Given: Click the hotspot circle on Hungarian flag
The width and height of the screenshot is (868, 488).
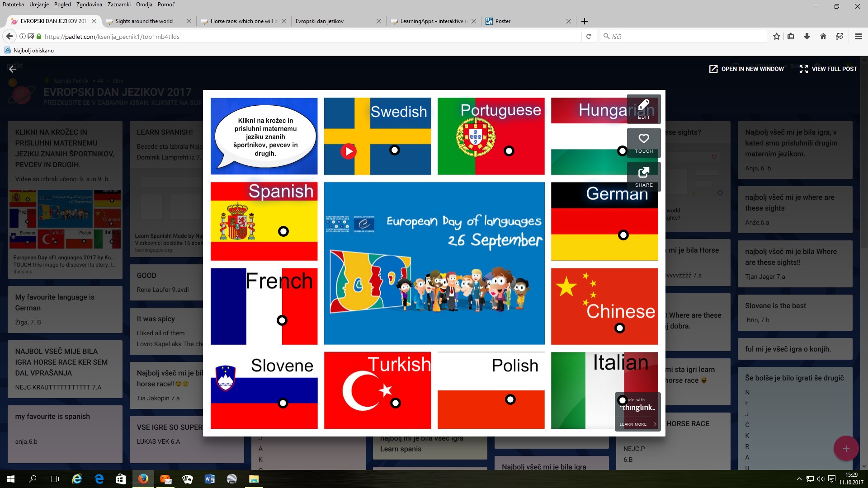Looking at the screenshot, I should tap(622, 151).
